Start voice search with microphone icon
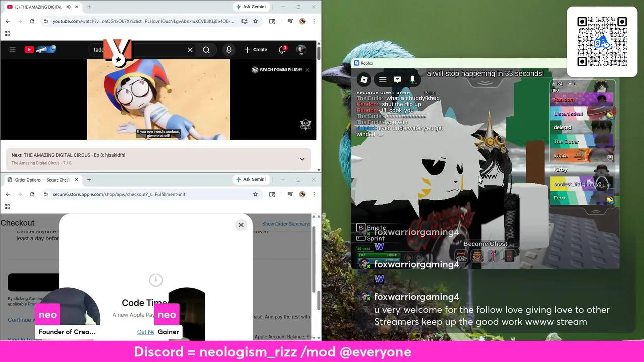The height and width of the screenshot is (362, 644). point(229,50)
